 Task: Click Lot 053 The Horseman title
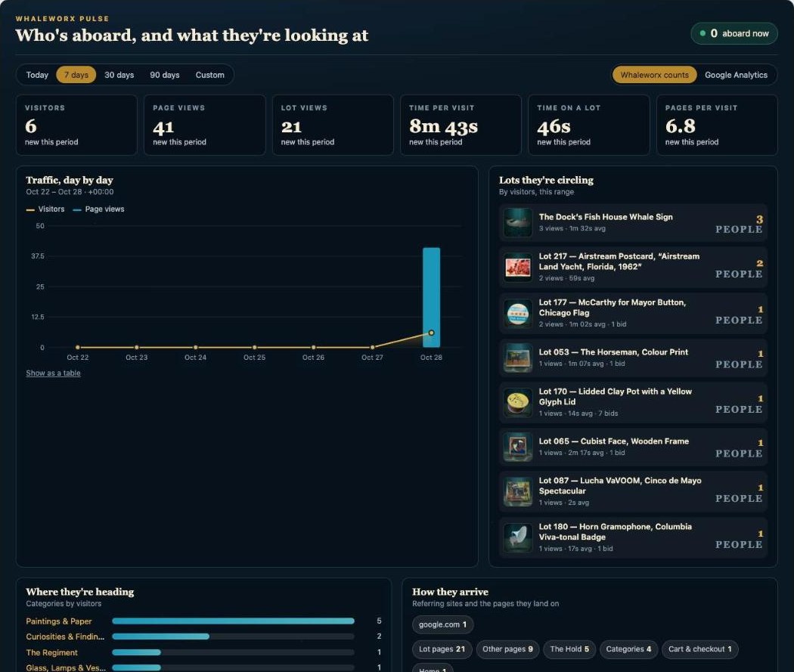tap(613, 351)
